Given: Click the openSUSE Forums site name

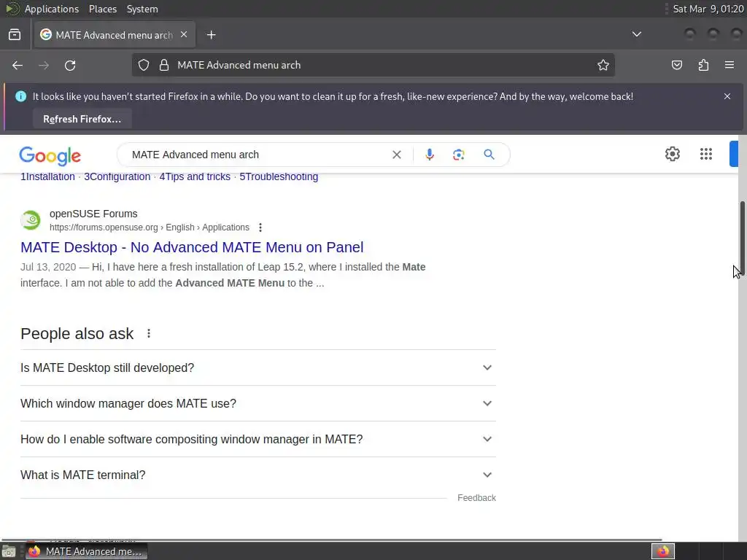Looking at the screenshot, I should pyautogui.click(x=93, y=214).
